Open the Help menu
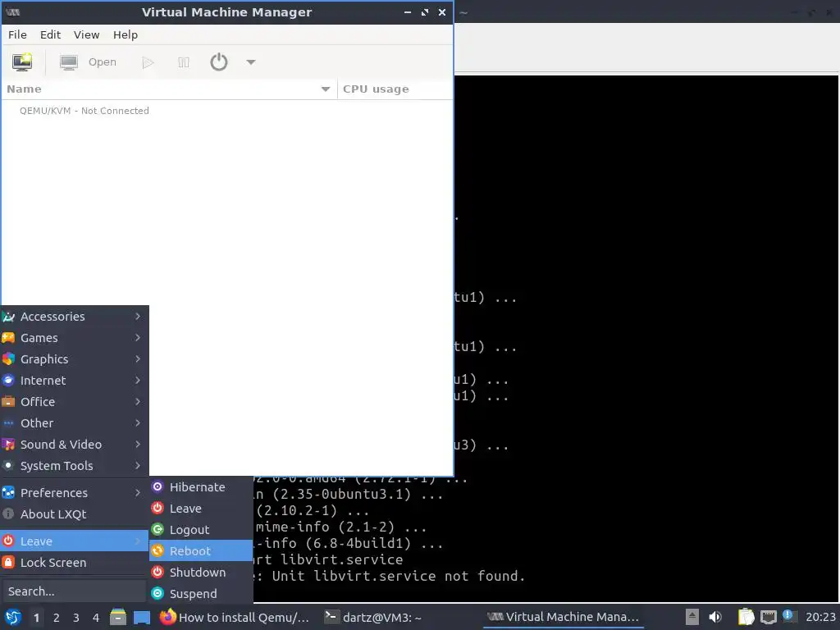This screenshot has width=840, height=630. coord(126,34)
